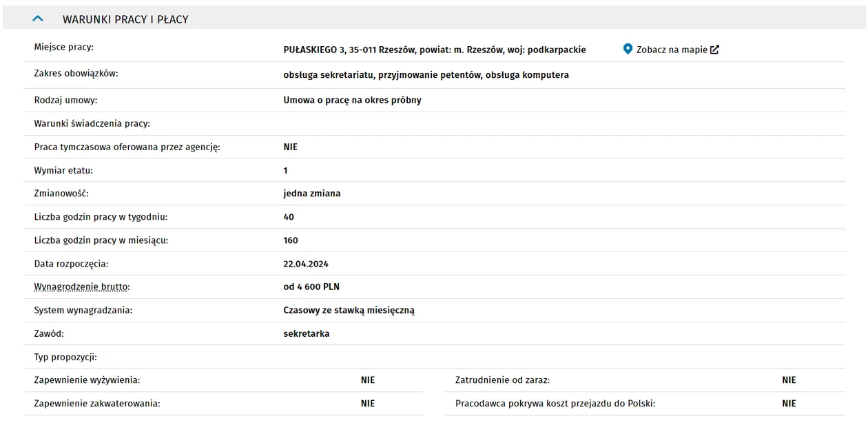This screenshot has width=868, height=425.
Task: Click the Wynagrodzenie brutto dotted-underlined label
Action: (x=82, y=287)
